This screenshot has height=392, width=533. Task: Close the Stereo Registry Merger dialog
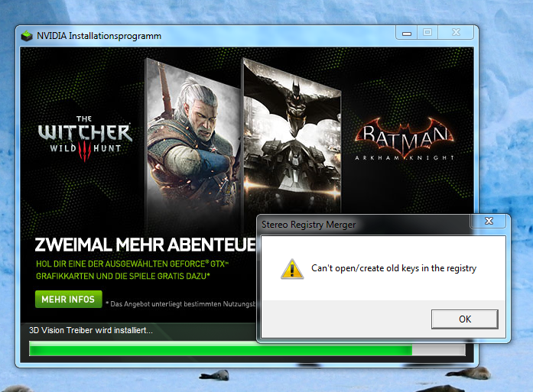click(x=489, y=221)
